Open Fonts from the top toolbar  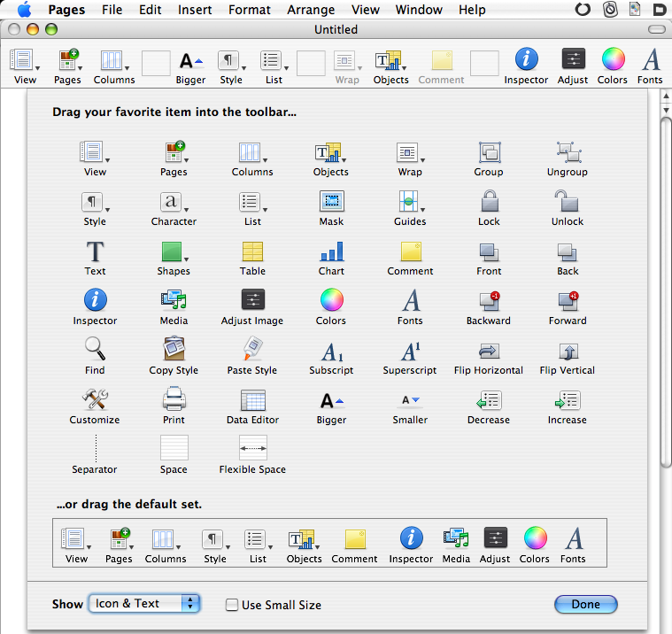coord(651,66)
